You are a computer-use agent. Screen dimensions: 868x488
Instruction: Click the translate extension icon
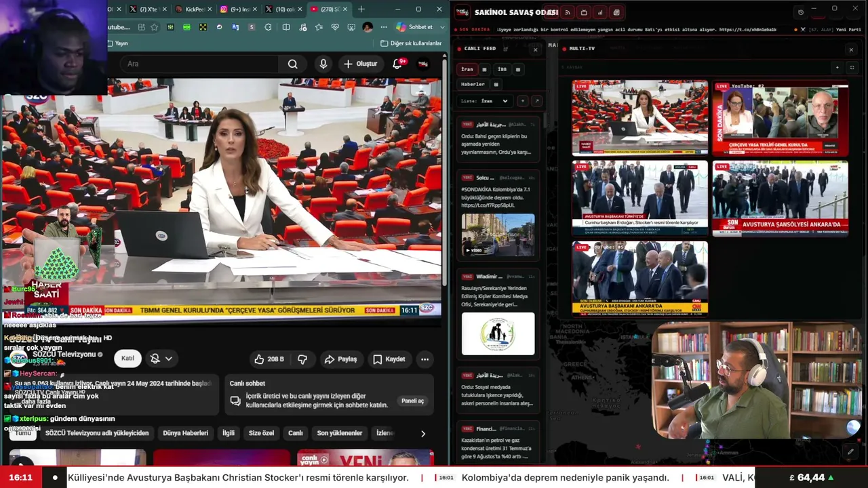(235, 27)
